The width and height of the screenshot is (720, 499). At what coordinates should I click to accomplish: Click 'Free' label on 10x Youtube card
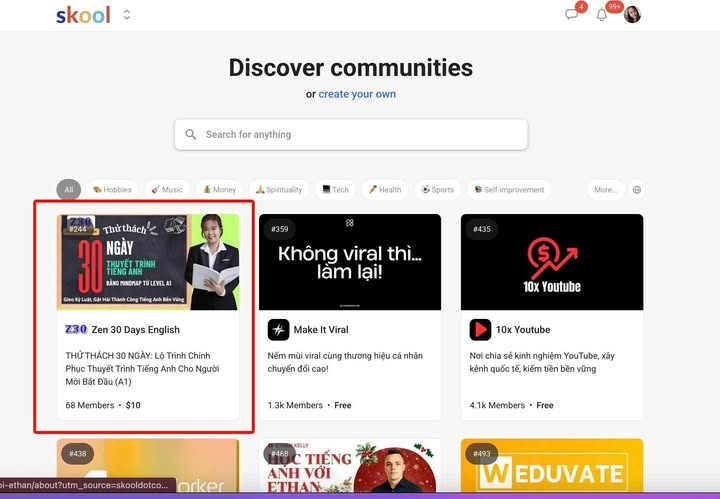545,405
